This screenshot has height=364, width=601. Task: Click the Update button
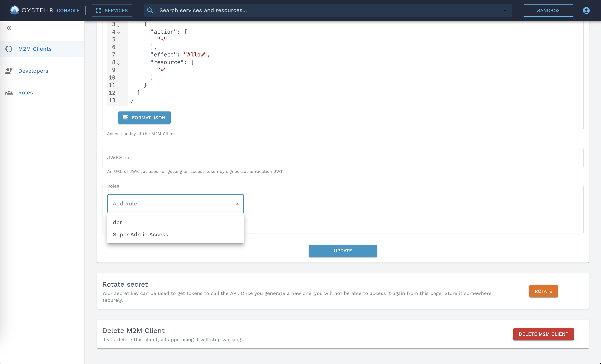(343, 251)
